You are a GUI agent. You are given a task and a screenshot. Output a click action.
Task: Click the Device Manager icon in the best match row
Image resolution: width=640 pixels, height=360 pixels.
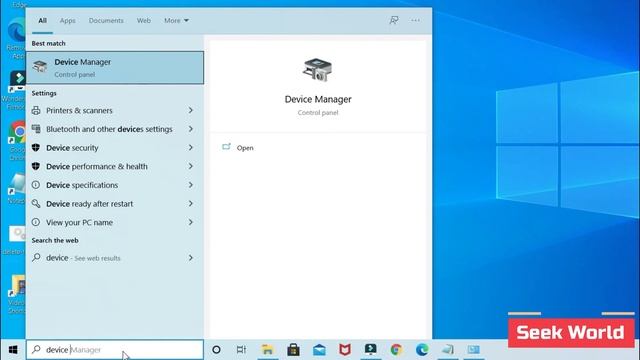(40, 67)
